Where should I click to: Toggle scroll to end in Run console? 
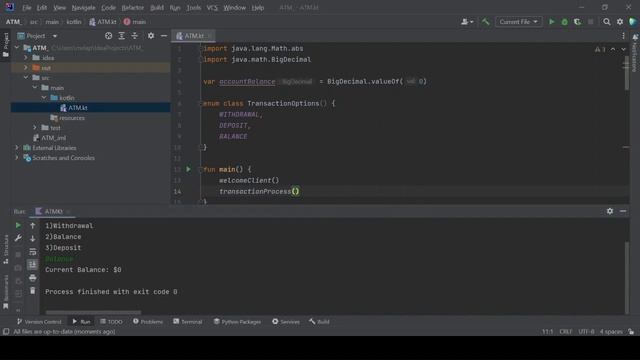(x=33, y=265)
